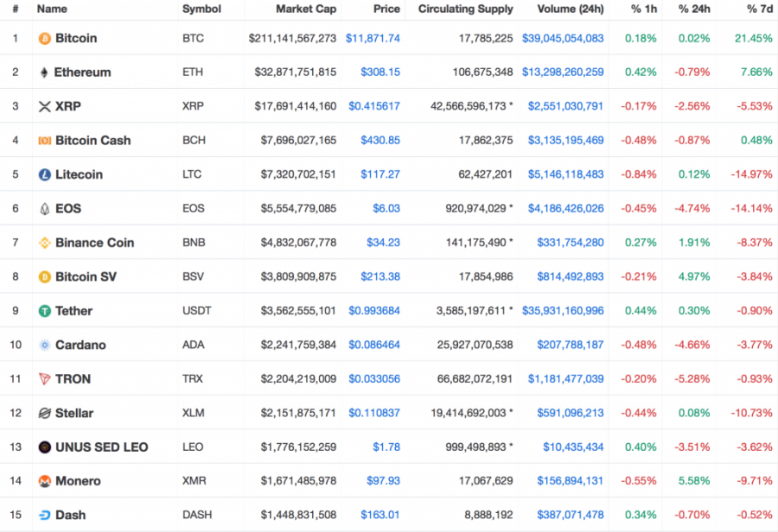The image size is (778, 532).
Task: Open the Bitcoin Cash name link
Action: pyautogui.click(x=92, y=140)
